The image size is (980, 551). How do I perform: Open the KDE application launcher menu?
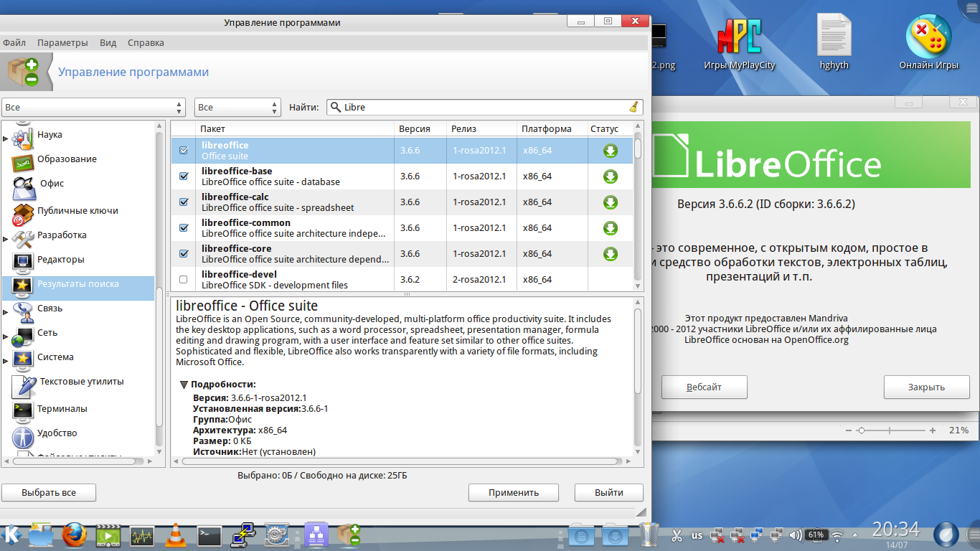(x=12, y=535)
